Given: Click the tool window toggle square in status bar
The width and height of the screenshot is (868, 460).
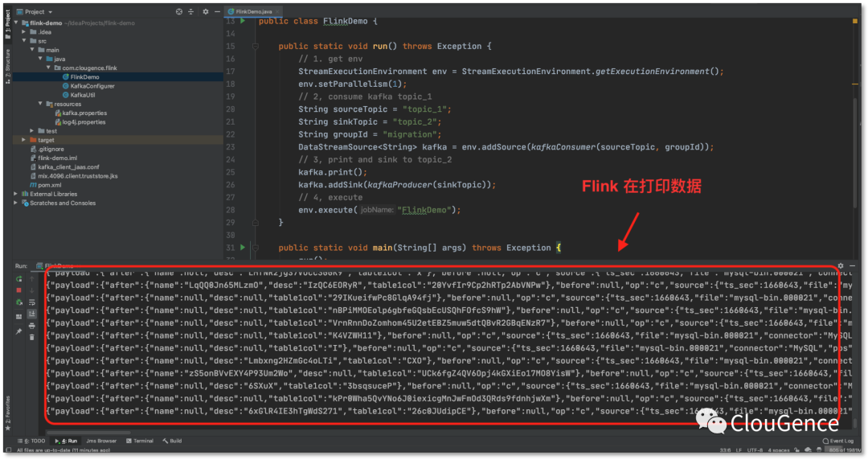Looking at the screenshot, I should (x=8, y=450).
